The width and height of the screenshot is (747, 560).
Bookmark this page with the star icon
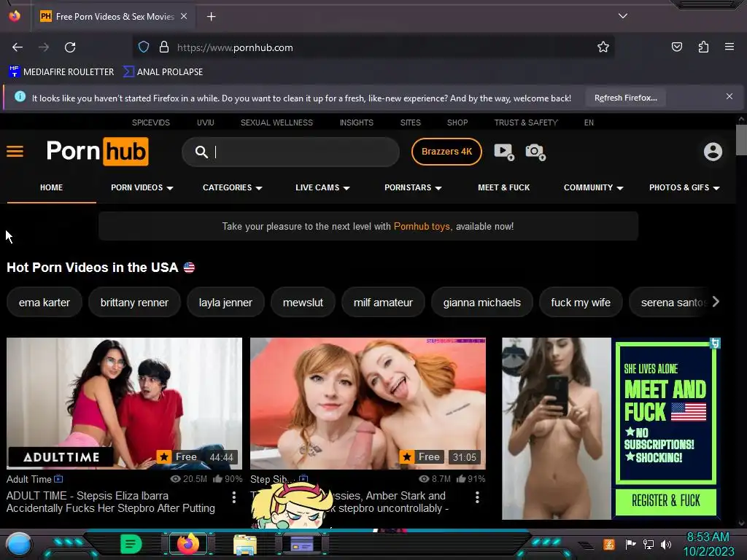coord(603,47)
